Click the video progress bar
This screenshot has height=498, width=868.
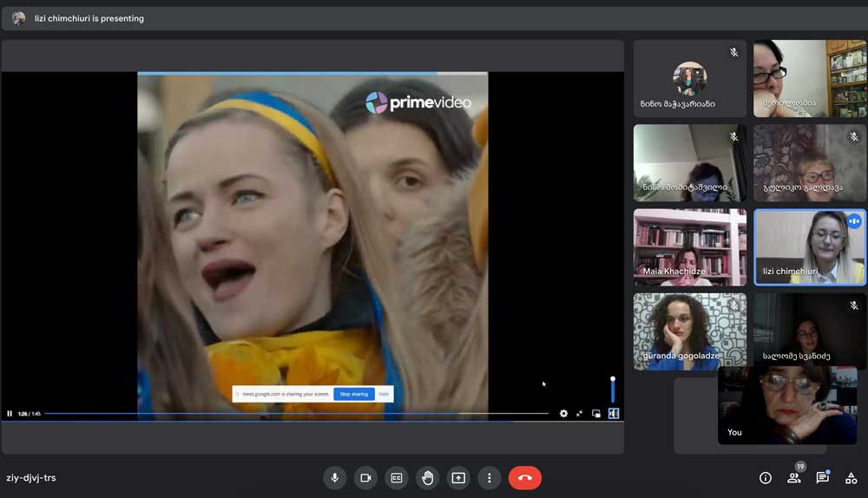295,414
